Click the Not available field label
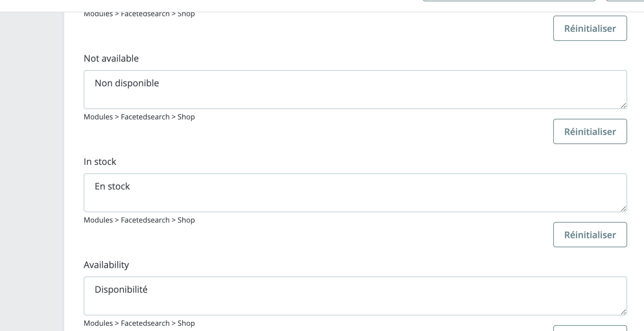The height and width of the screenshot is (331, 644). coord(111,58)
